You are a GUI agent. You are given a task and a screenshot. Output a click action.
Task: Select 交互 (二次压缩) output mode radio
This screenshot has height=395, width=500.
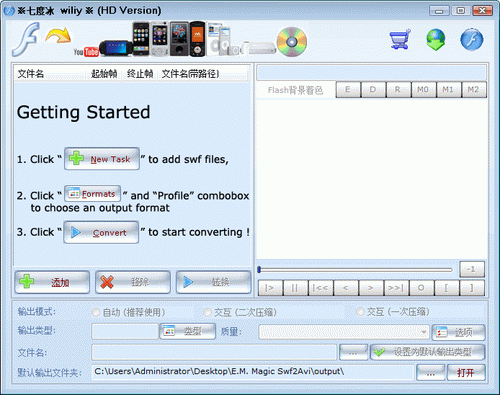click(207, 312)
